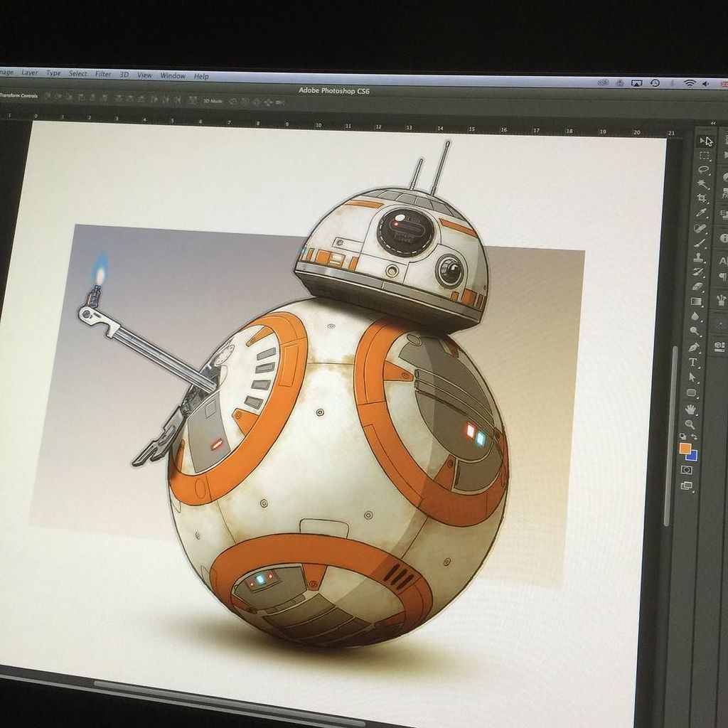Select the Brush tool
The height and width of the screenshot is (728, 728).
click(700, 242)
